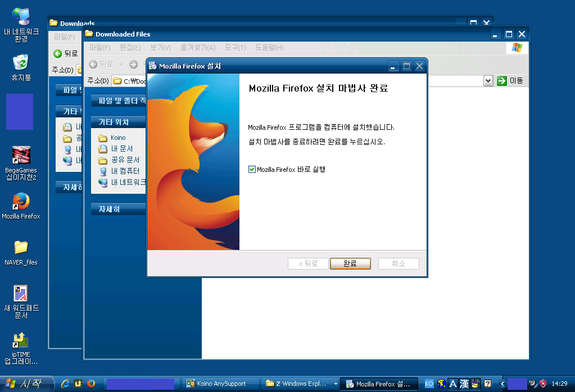Switch to Koino AnySupport taskbar button
Viewport: 575px width, 392px height.
[x=221, y=384]
